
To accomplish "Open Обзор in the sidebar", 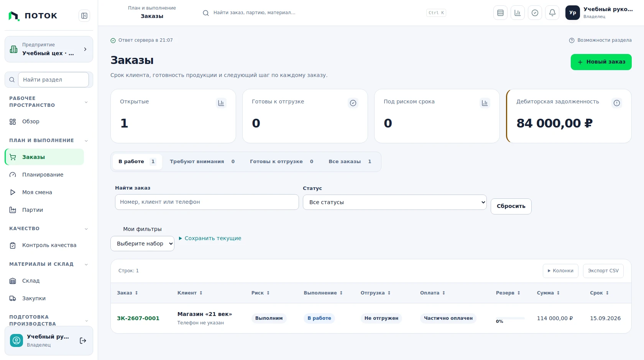I will (44, 121).
